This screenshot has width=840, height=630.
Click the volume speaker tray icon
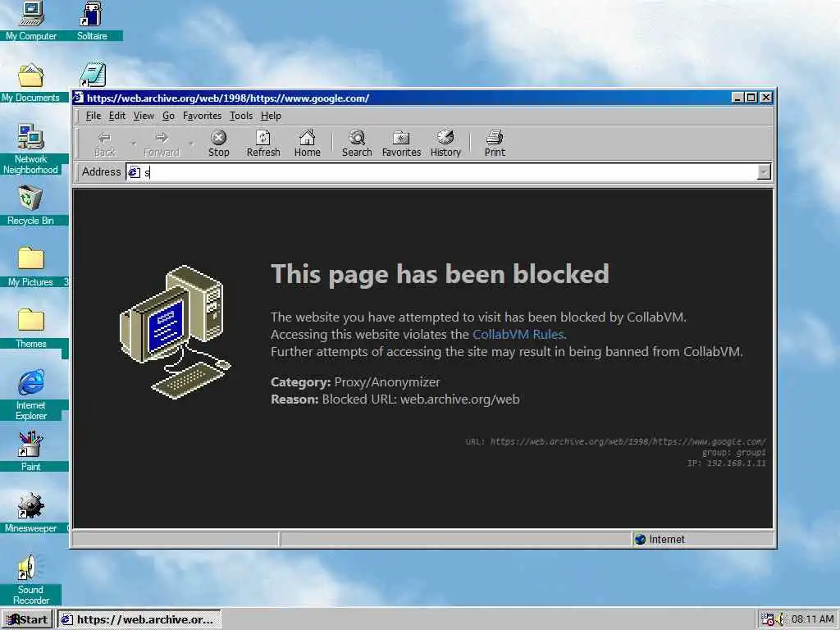(x=781, y=619)
